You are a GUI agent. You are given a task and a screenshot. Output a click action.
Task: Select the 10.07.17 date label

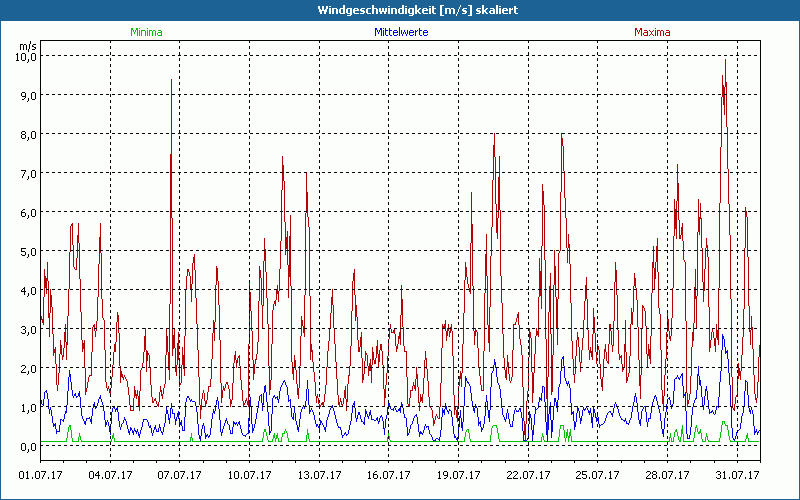point(250,475)
